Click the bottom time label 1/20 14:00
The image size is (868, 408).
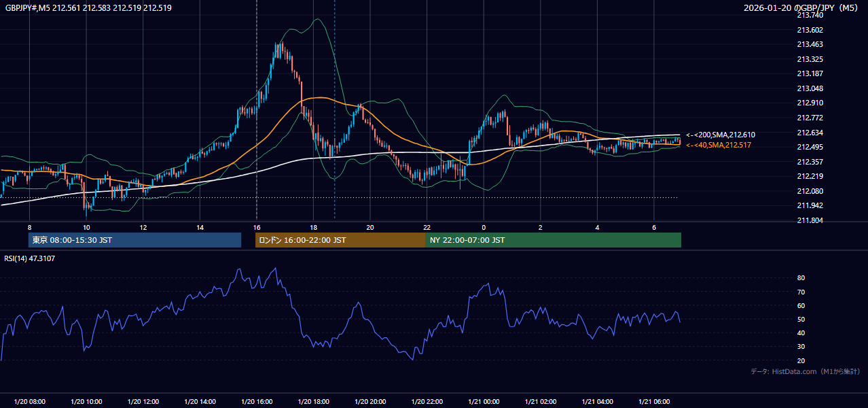click(200, 402)
